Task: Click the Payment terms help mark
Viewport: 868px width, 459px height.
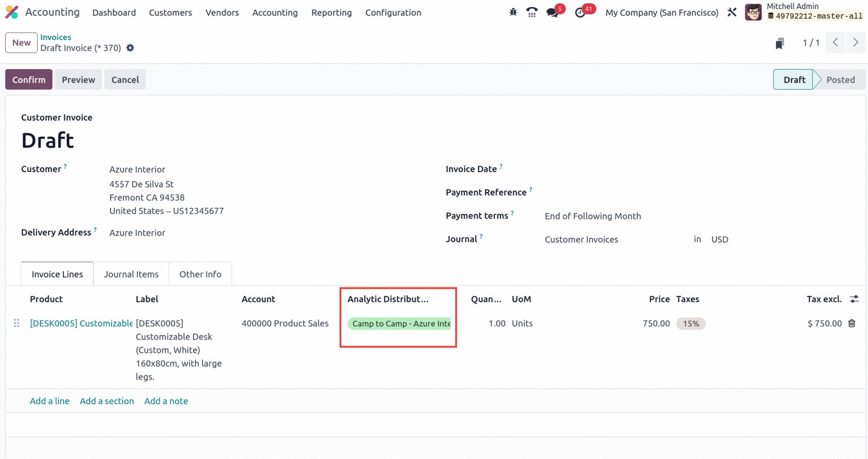Action: coord(512,213)
